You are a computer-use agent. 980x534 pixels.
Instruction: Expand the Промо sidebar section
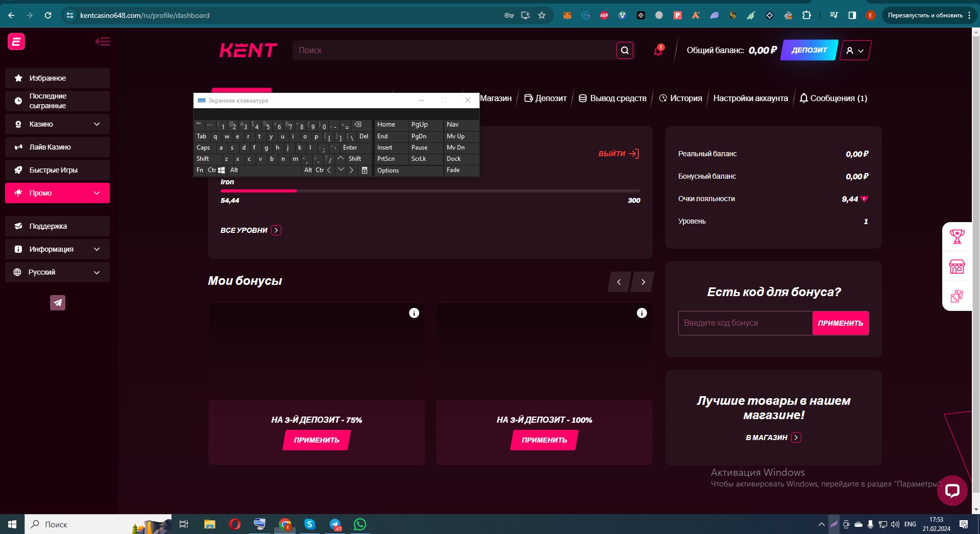tap(57, 193)
